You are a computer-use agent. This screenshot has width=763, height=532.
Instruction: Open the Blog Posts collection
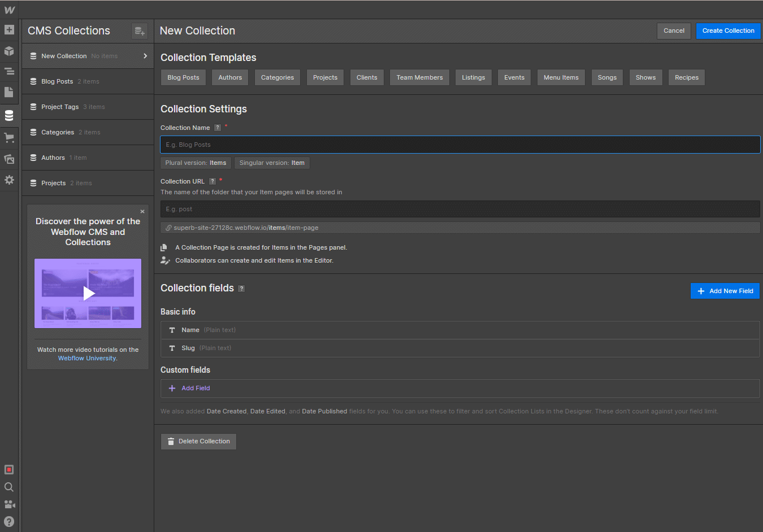tap(88, 81)
